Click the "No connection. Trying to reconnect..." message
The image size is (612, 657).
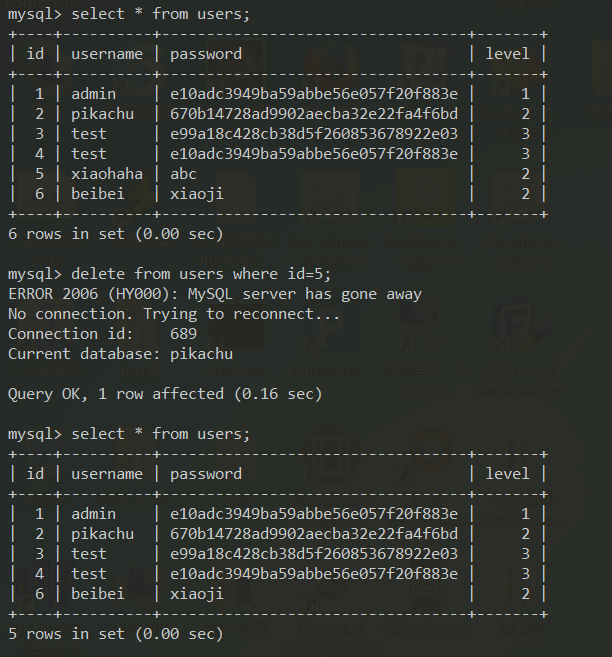click(x=174, y=314)
